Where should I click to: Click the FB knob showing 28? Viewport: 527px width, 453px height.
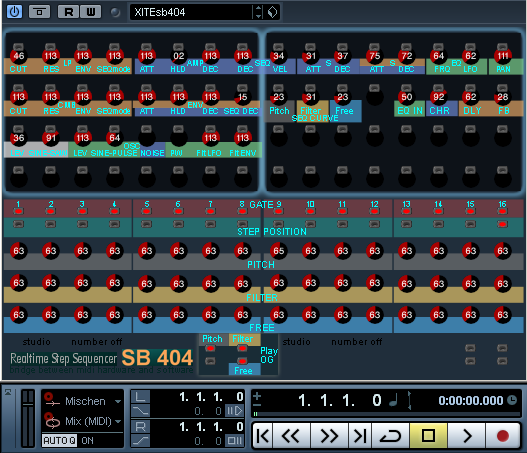coord(502,97)
